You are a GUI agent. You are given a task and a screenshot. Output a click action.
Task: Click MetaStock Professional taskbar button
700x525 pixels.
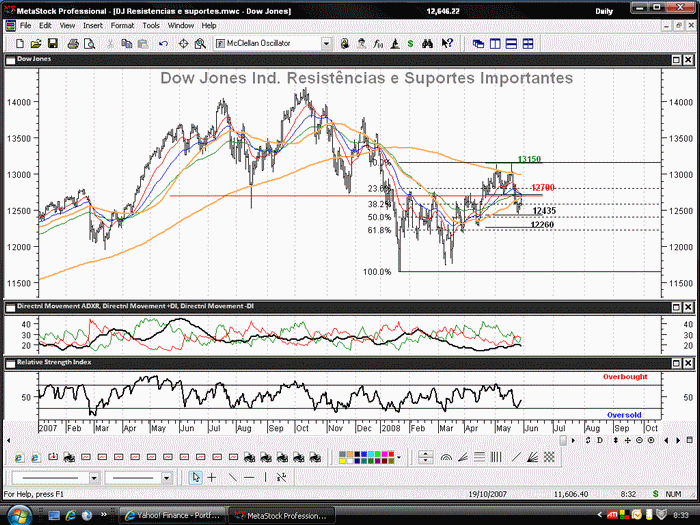(x=282, y=516)
